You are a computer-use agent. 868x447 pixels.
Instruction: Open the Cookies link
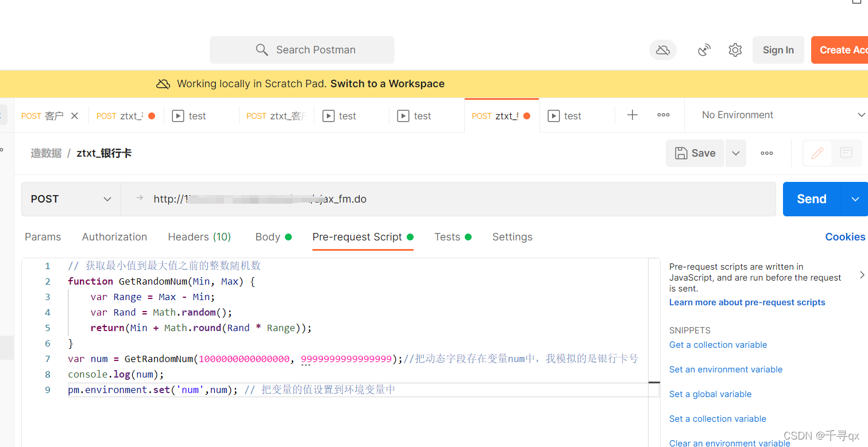(845, 237)
